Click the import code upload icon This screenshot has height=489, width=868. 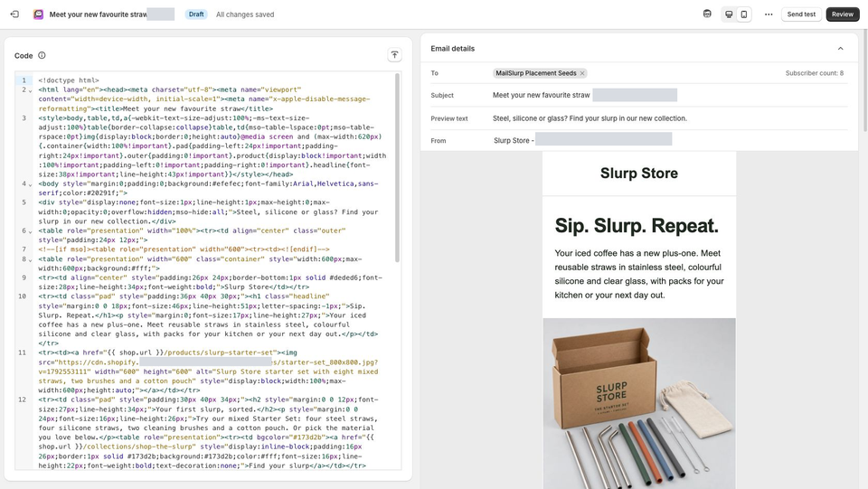click(394, 55)
